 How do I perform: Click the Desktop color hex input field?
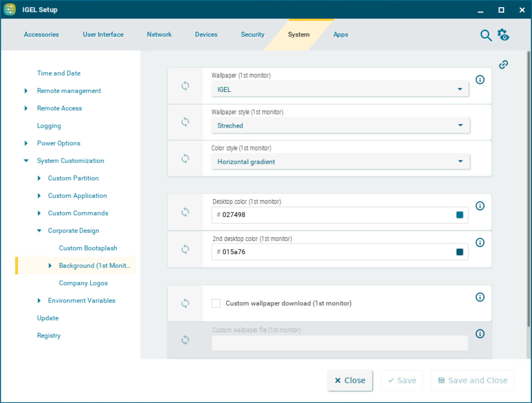(x=306, y=215)
